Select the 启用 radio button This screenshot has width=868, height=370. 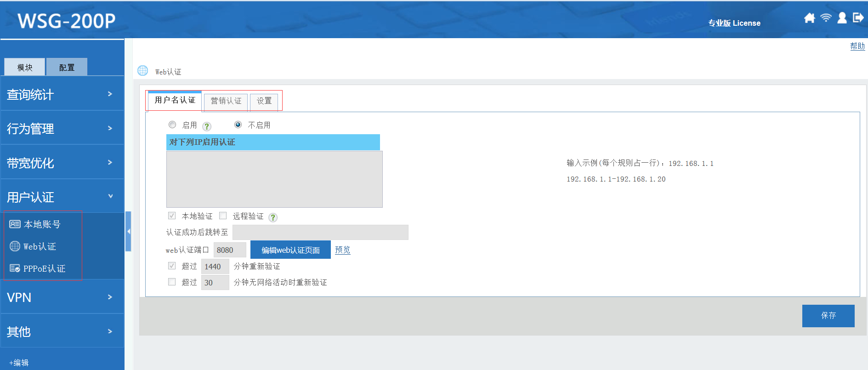point(172,125)
